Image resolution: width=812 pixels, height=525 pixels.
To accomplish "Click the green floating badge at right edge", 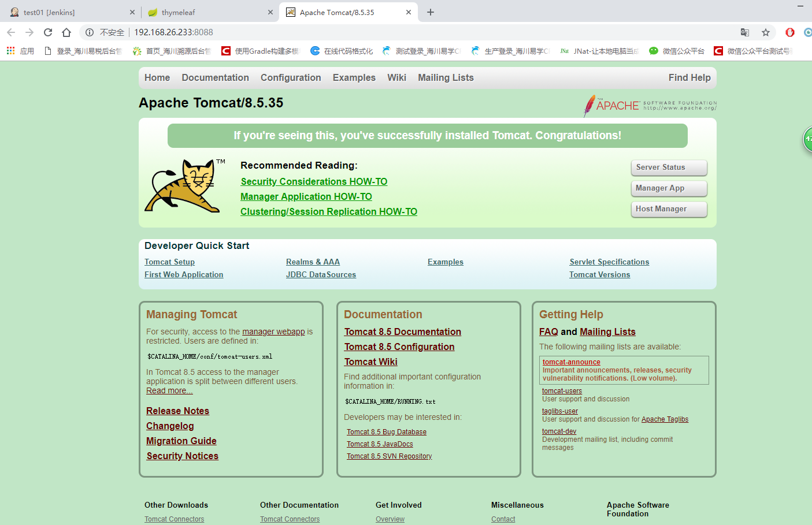I will tap(807, 139).
